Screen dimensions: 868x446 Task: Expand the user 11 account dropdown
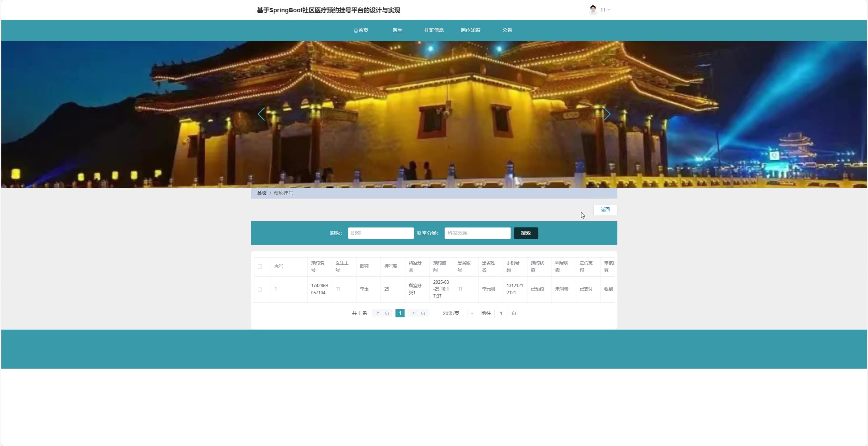[x=605, y=10]
